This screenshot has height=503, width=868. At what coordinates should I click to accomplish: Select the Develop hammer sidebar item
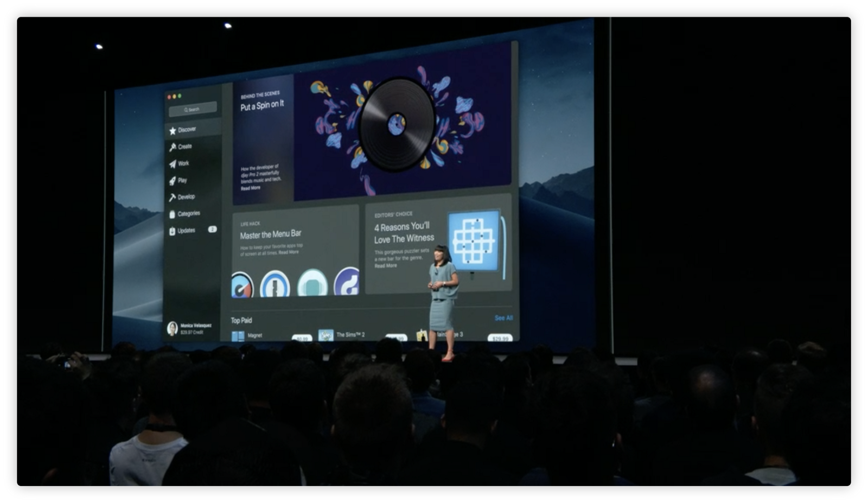[x=185, y=197]
